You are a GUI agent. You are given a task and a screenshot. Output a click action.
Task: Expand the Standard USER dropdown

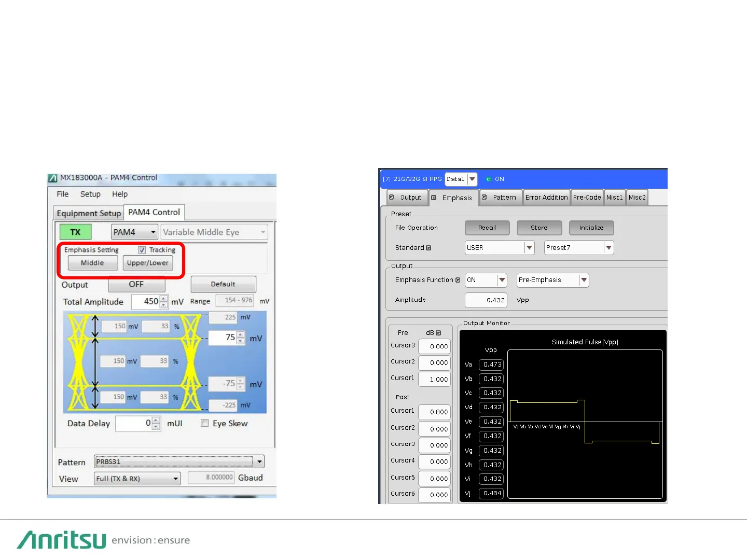click(x=500, y=248)
